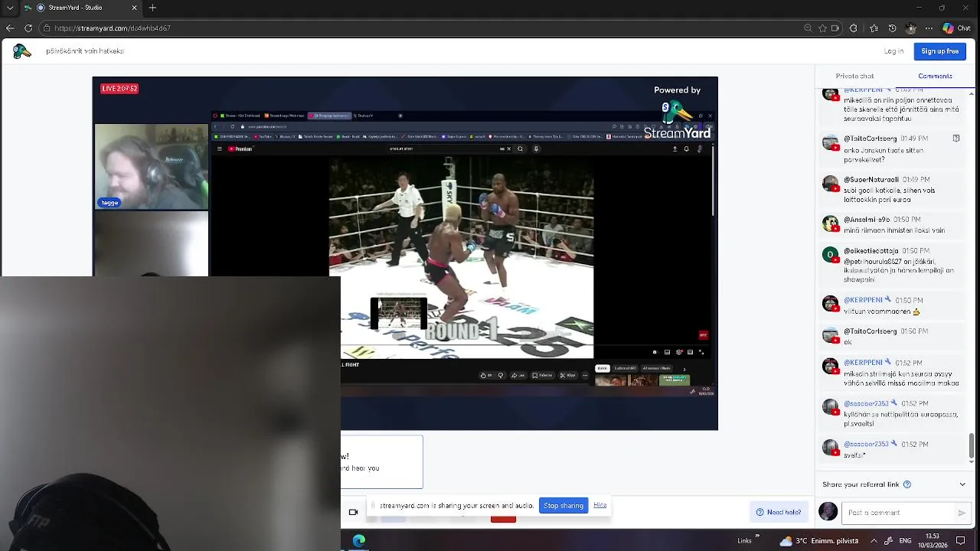
Task: Click the comments panel scrollbar
Action: pyautogui.click(x=972, y=444)
